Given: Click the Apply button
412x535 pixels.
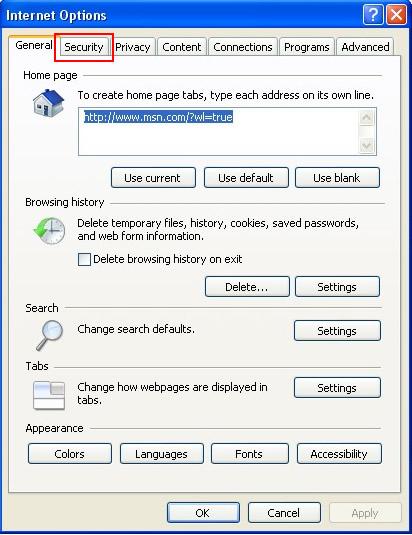Looking at the screenshot, I should coord(365,512).
